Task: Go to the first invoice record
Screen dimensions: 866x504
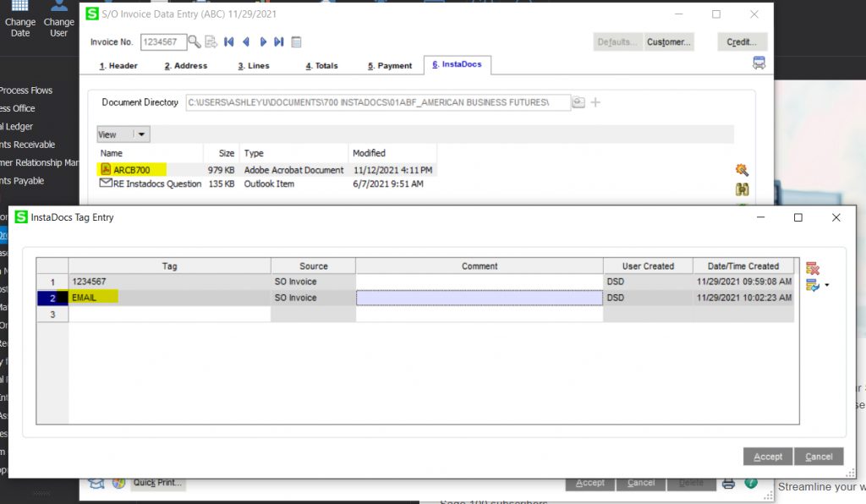Action: [228, 41]
